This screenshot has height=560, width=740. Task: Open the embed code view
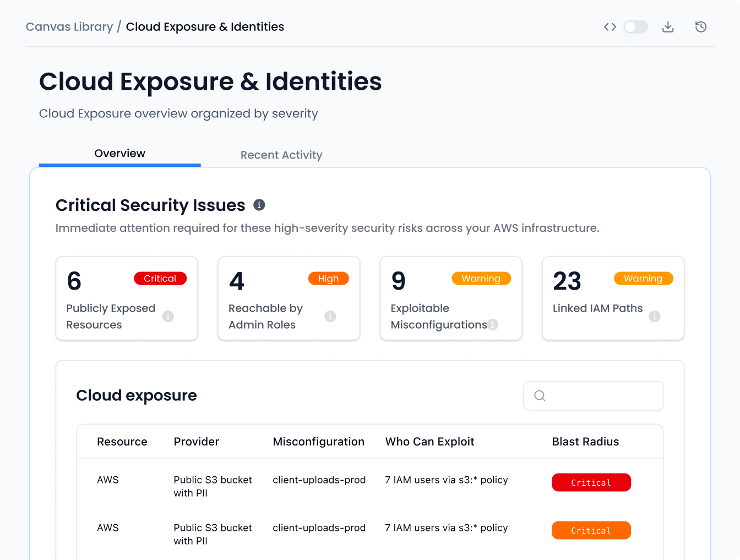tap(610, 26)
